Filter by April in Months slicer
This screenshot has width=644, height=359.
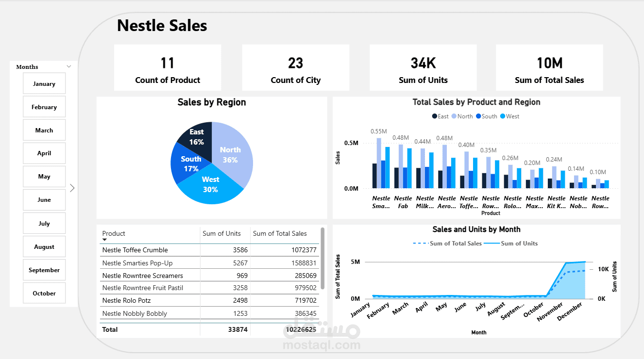[44, 153]
